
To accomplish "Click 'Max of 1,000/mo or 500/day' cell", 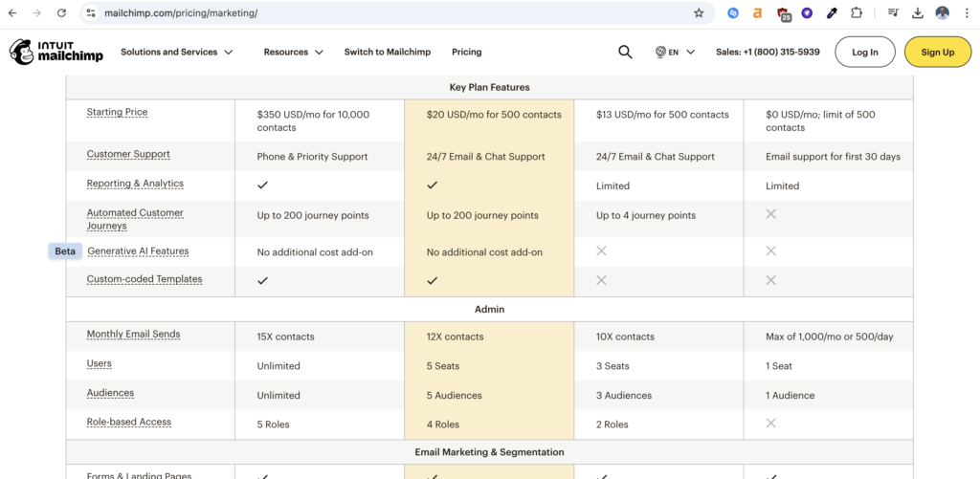I will pyautogui.click(x=830, y=337).
